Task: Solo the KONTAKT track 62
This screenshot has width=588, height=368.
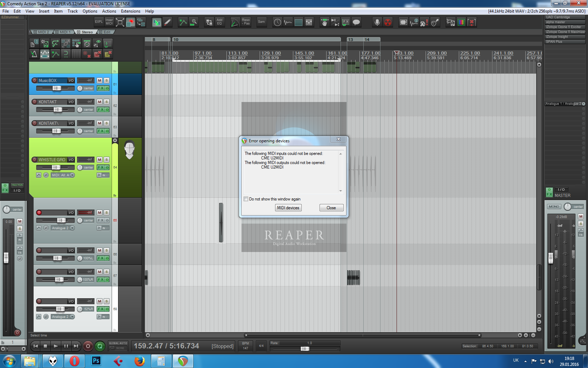Action: pos(107,102)
